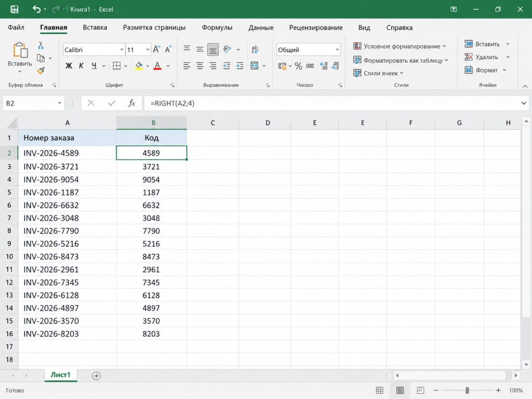
Task: Click the increase indent icon
Action: point(240,66)
